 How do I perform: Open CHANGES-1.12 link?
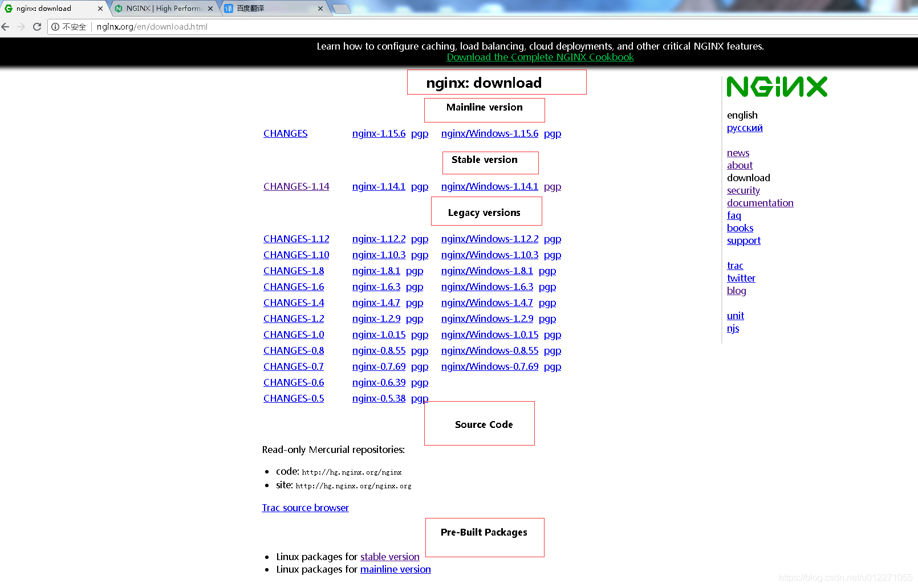(x=296, y=239)
